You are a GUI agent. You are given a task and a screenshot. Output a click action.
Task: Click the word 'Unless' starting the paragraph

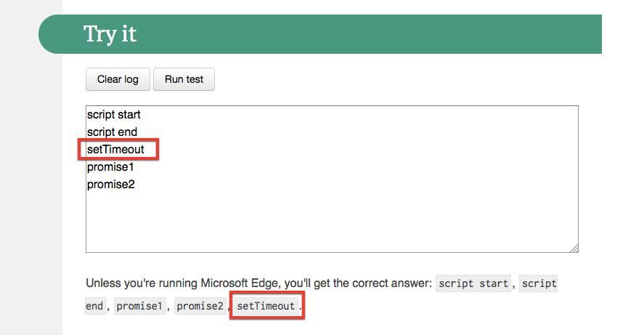102,283
